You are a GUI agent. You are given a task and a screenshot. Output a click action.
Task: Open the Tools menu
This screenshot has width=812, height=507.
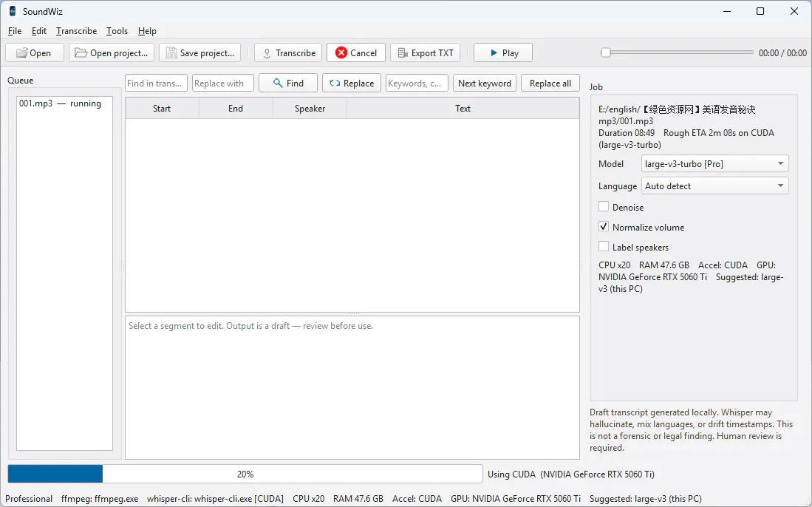(117, 31)
